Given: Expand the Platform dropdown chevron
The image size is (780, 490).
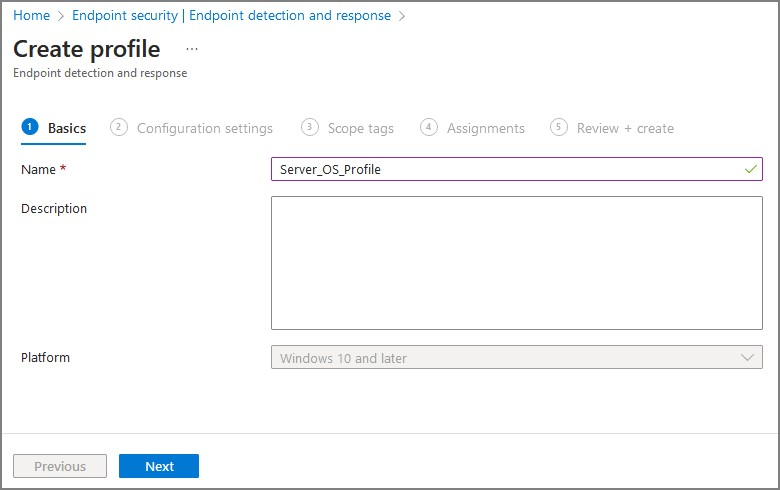Looking at the screenshot, I should click(747, 358).
